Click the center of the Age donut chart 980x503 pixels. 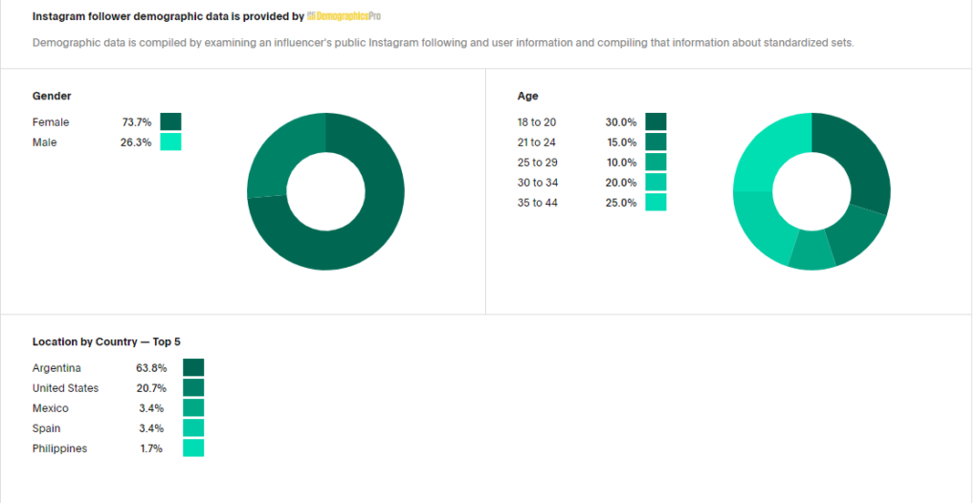click(812, 191)
